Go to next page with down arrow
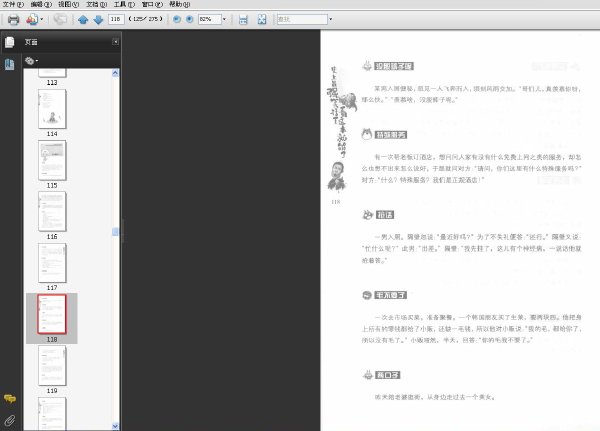 tap(98, 19)
